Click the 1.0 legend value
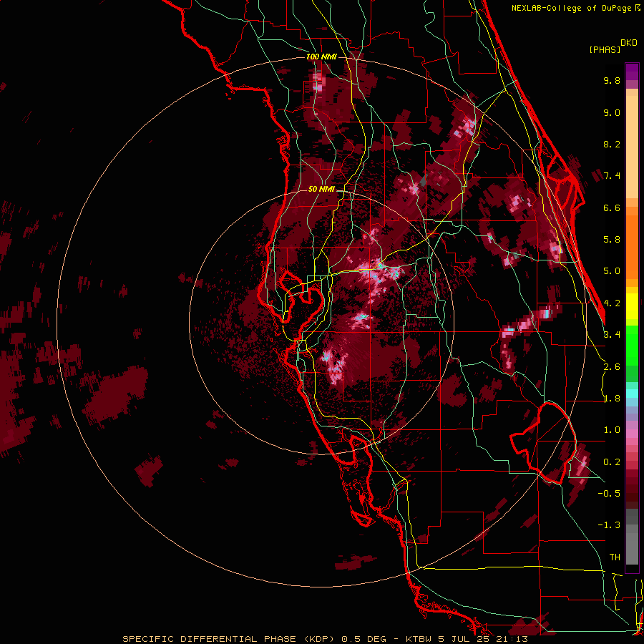 [x=612, y=430]
